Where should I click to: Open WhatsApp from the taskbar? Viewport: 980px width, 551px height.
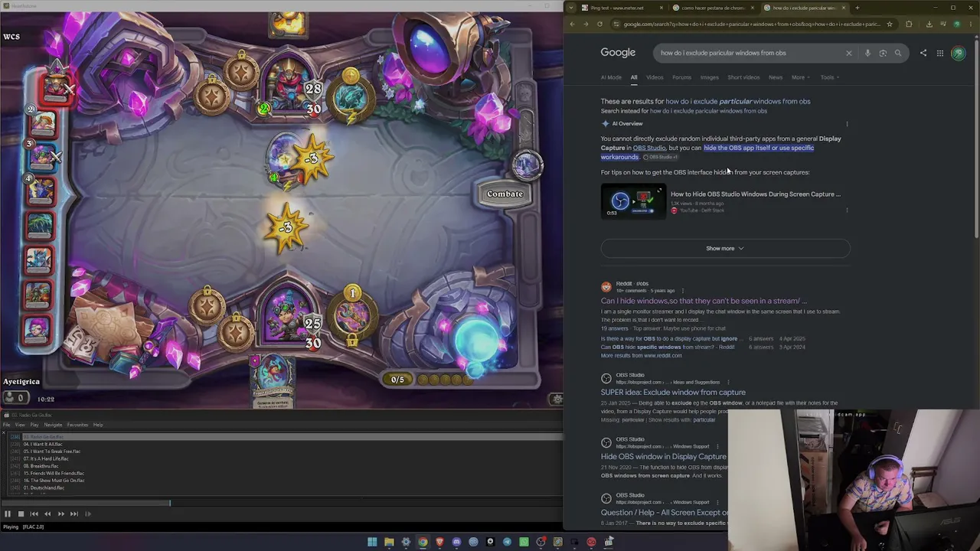point(524,542)
